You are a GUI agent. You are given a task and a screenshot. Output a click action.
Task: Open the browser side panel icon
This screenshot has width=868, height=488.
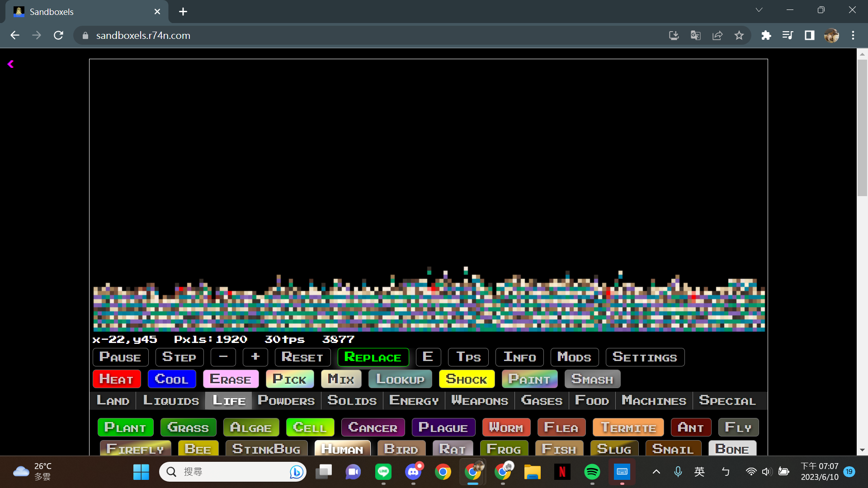click(809, 35)
